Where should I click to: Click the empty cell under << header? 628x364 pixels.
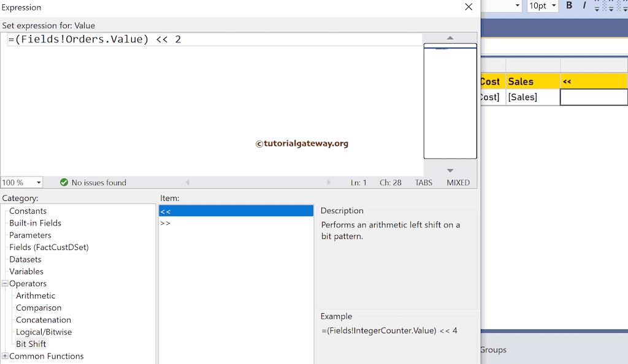(594, 97)
